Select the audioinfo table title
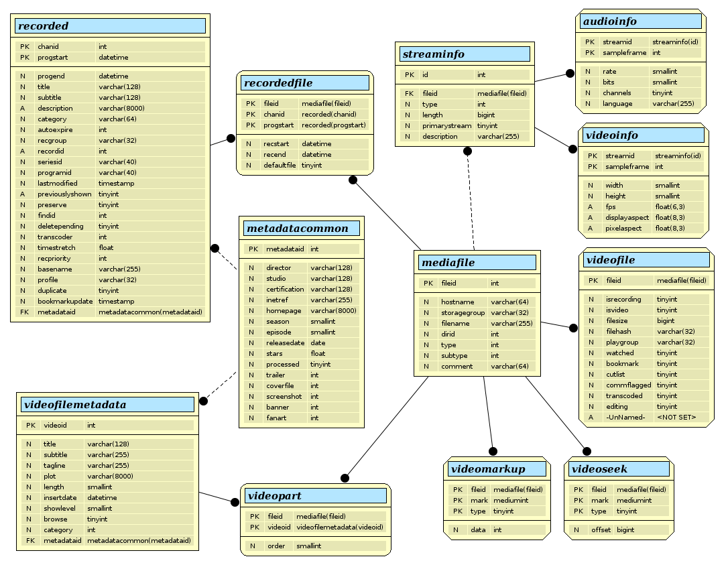The height and width of the screenshot is (565, 728). [x=641, y=21]
